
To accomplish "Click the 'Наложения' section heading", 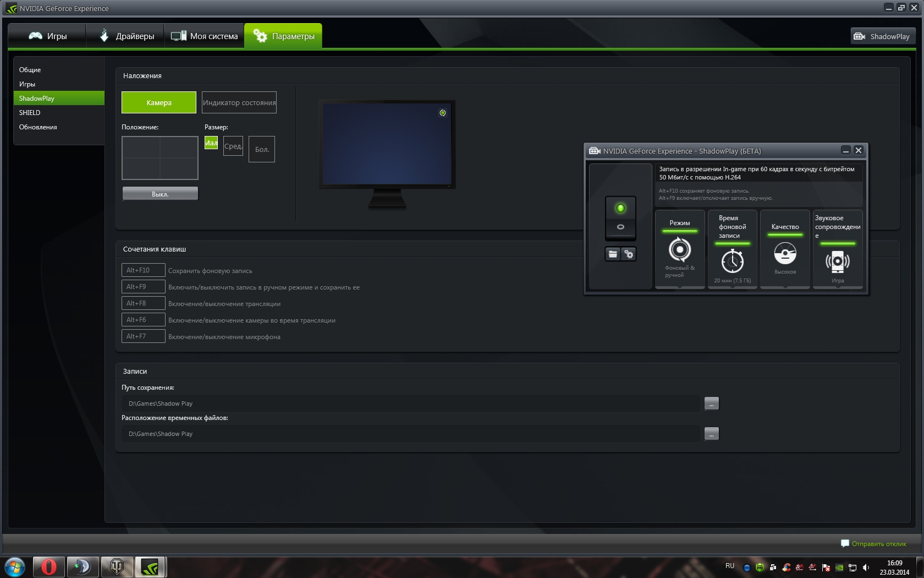I will pyautogui.click(x=142, y=76).
